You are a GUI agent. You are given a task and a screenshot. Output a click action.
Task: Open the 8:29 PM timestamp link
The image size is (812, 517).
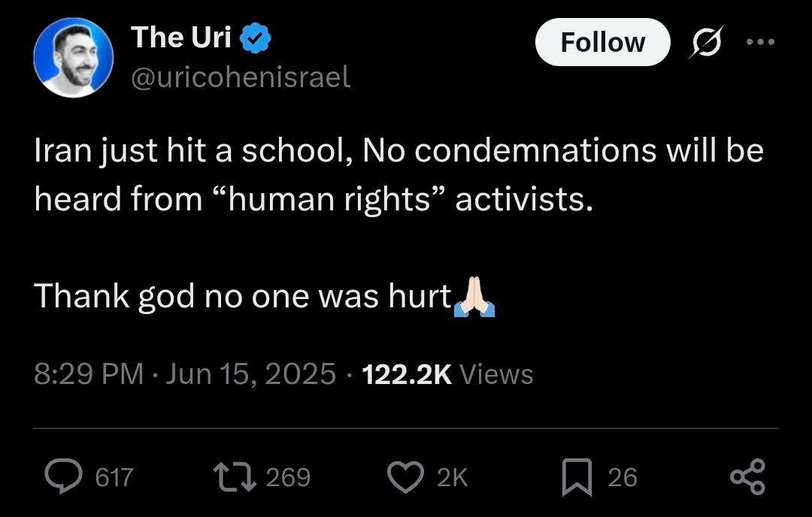tap(89, 374)
